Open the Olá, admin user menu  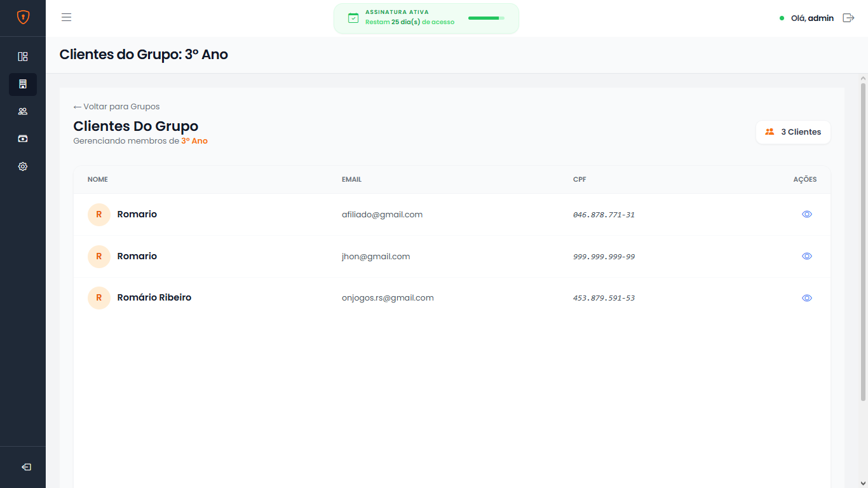coord(811,18)
